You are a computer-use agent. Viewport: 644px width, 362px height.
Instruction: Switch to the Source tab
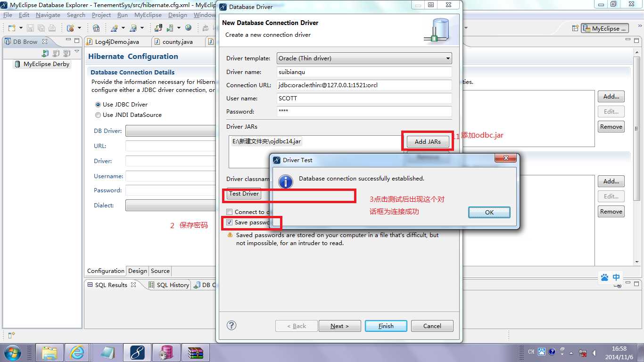[x=160, y=271]
